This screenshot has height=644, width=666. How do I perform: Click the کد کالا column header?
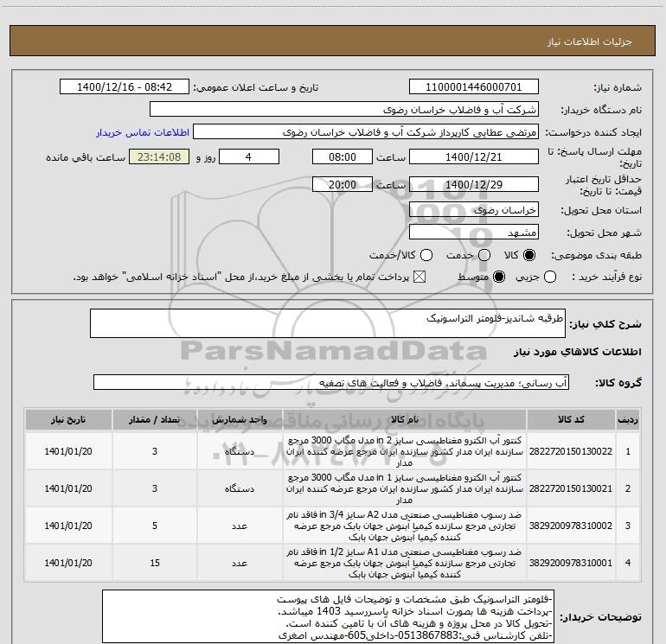tap(571, 420)
